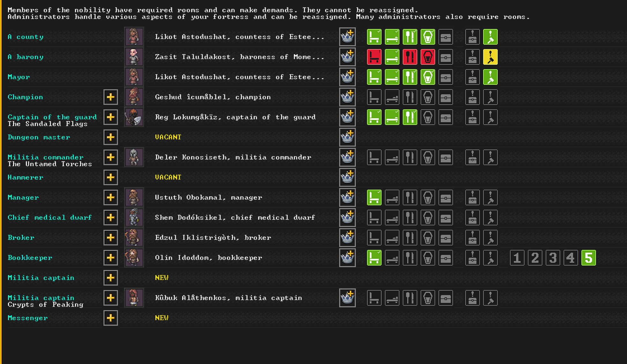Click the plus button beside new Militia captain

[x=110, y=278]
